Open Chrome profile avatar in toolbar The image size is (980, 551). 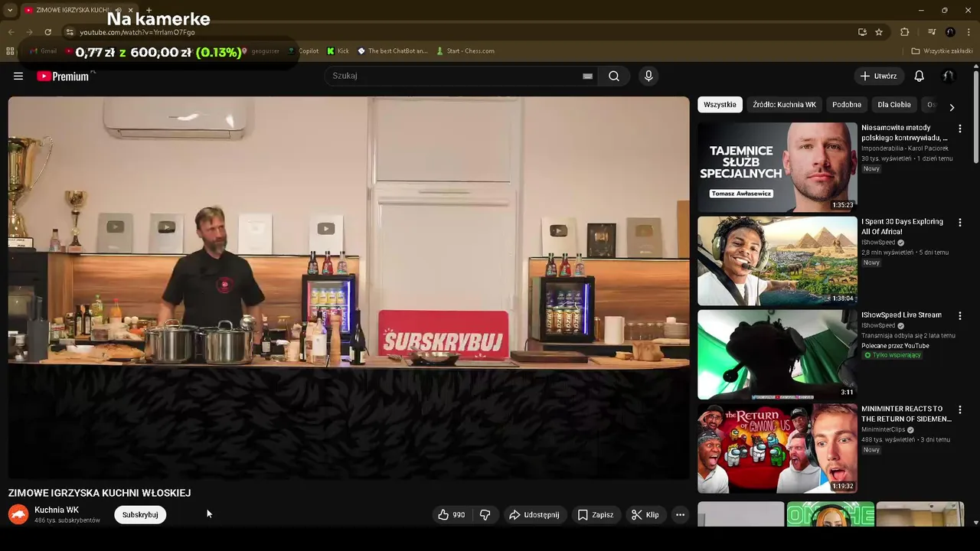(x=950, y=32)
